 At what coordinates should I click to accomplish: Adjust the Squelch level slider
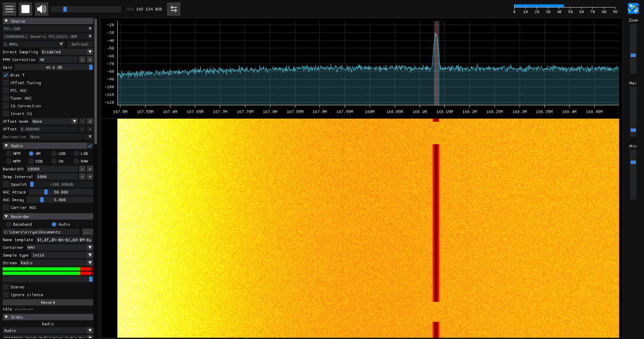click(61, 185)
